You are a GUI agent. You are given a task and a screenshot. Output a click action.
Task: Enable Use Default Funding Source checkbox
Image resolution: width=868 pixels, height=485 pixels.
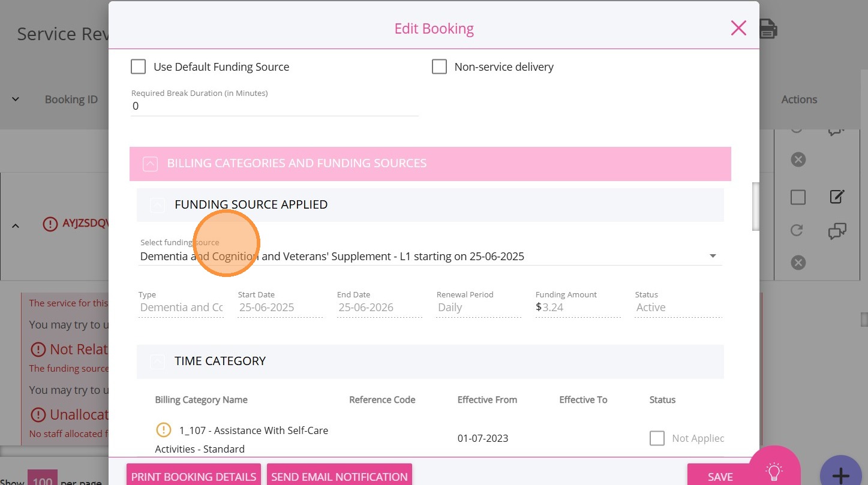click(139, 67)
